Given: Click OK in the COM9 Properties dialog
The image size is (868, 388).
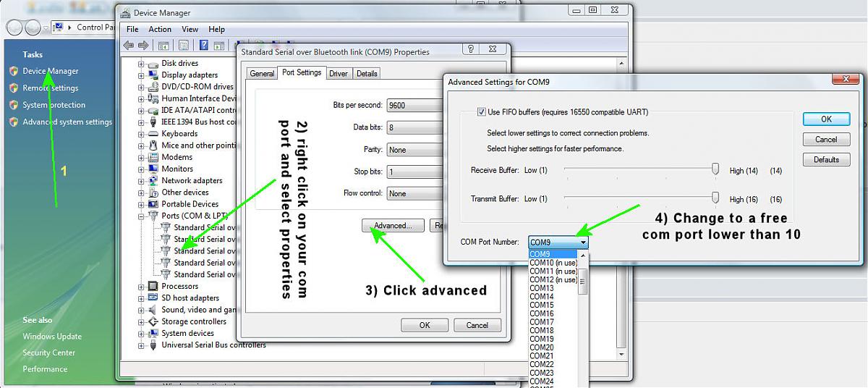Looking at the screenshot, I should [425, 325].
